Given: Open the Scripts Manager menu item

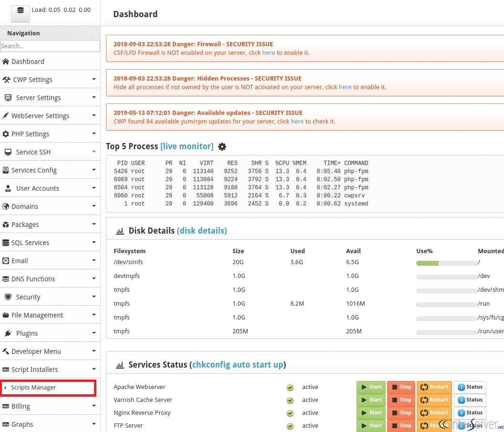Looking at the screenshot, I should point(48,388).
